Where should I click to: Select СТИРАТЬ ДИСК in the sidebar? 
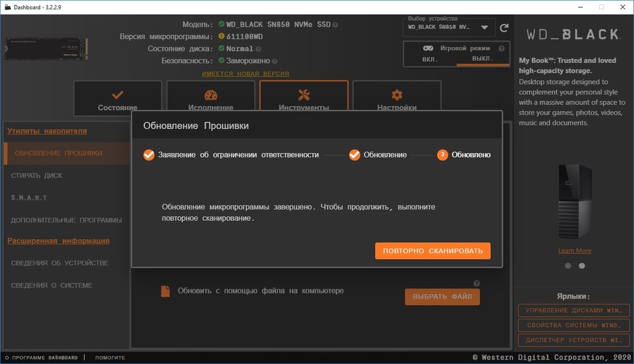point(37,176)
